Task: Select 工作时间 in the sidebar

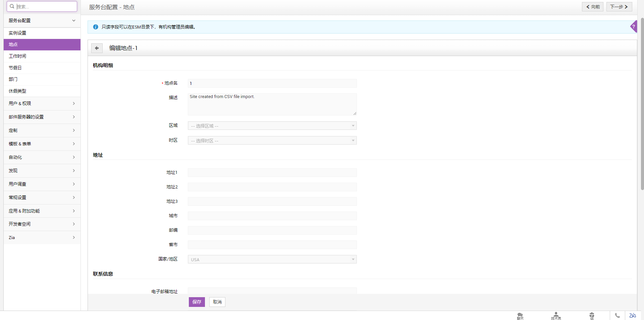Action: click(x=17, y=56)
